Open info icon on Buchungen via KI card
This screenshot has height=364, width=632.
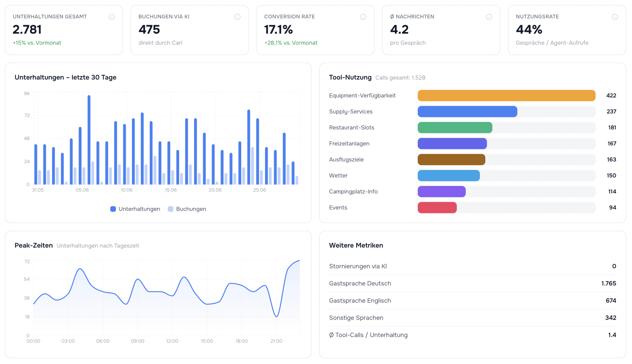point(237,17)
